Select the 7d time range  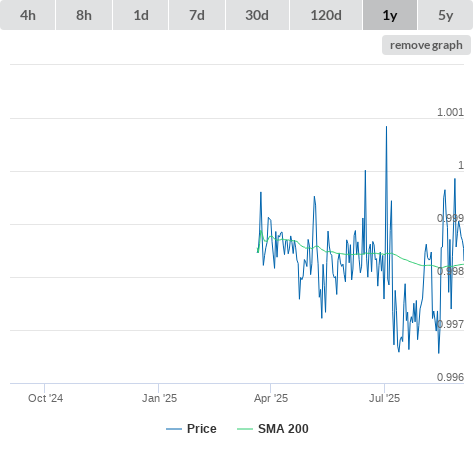pos(197,15)
